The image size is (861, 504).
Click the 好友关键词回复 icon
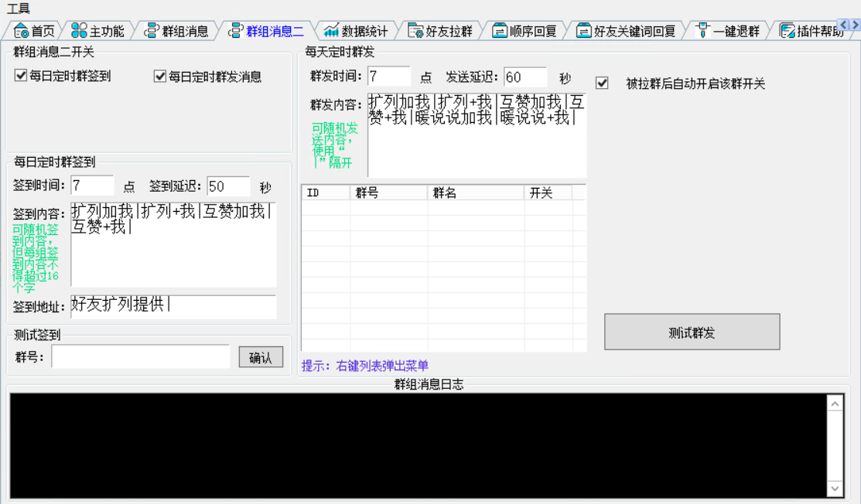583,31
